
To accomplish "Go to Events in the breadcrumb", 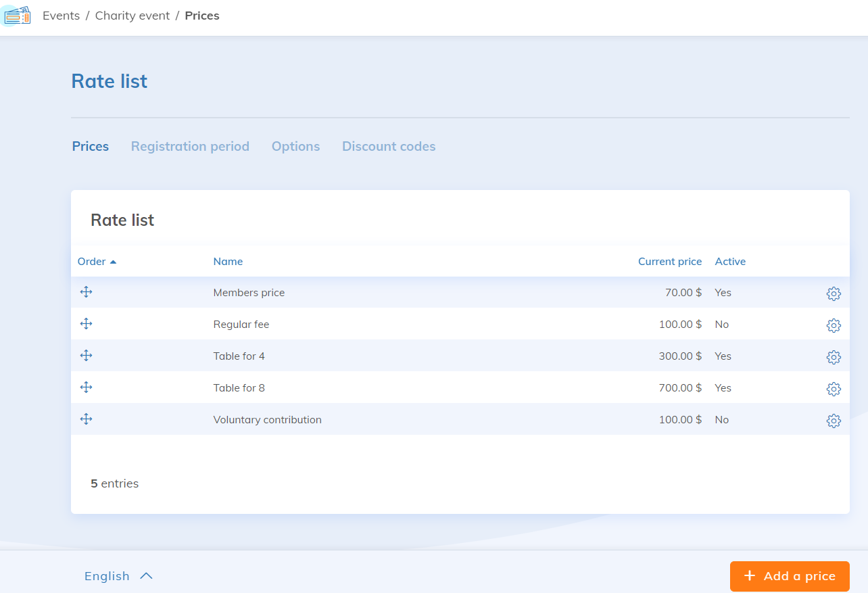I will click(x=61, y=16).
